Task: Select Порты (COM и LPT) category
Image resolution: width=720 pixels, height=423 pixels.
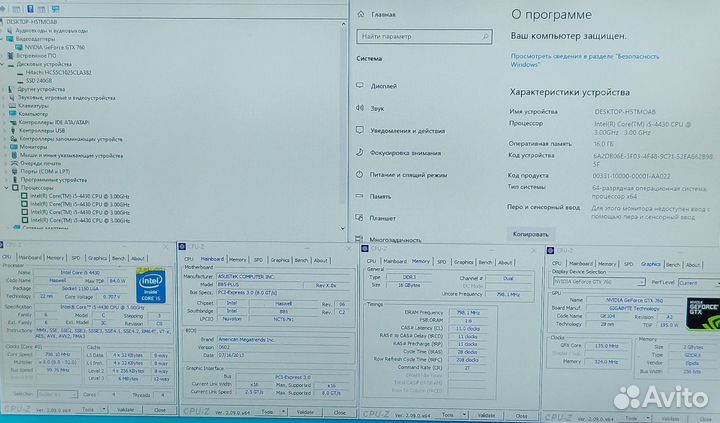Action: (x=45, y=171)
